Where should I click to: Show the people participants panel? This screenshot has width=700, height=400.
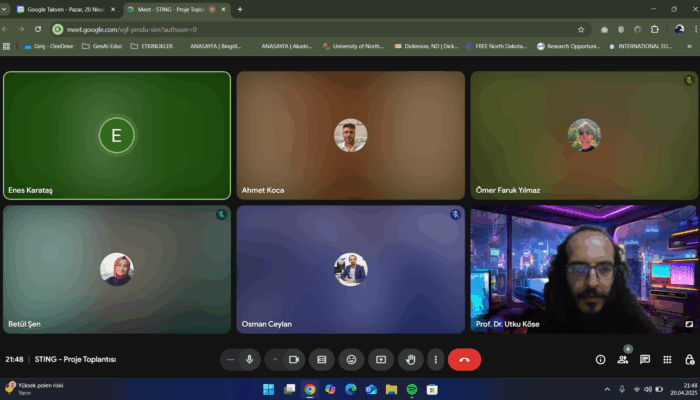[622, 359]
